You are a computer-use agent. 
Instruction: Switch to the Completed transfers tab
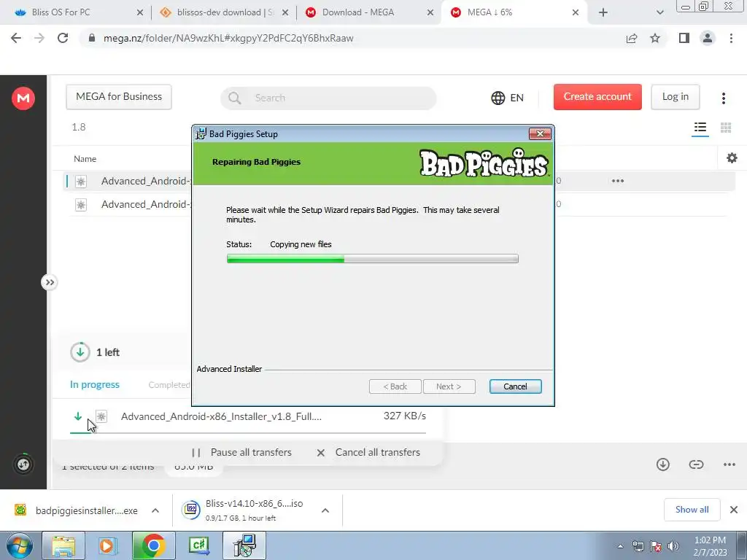169,385
